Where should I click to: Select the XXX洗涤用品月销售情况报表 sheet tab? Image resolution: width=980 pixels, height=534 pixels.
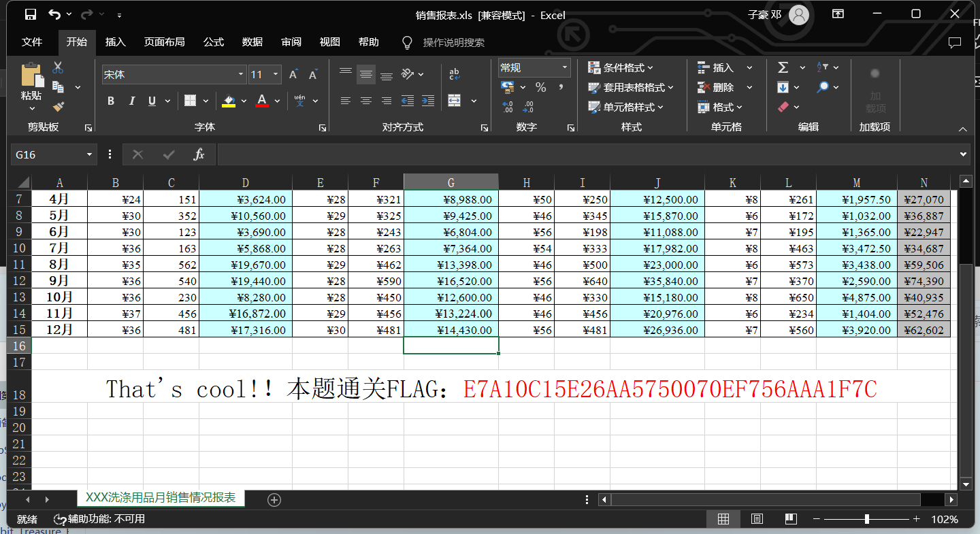161,499
